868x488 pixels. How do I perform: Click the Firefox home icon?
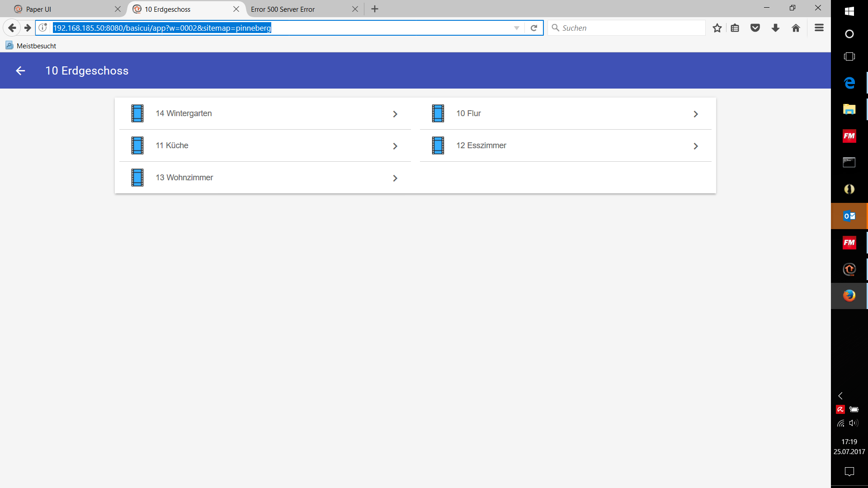tap(796, 28)
